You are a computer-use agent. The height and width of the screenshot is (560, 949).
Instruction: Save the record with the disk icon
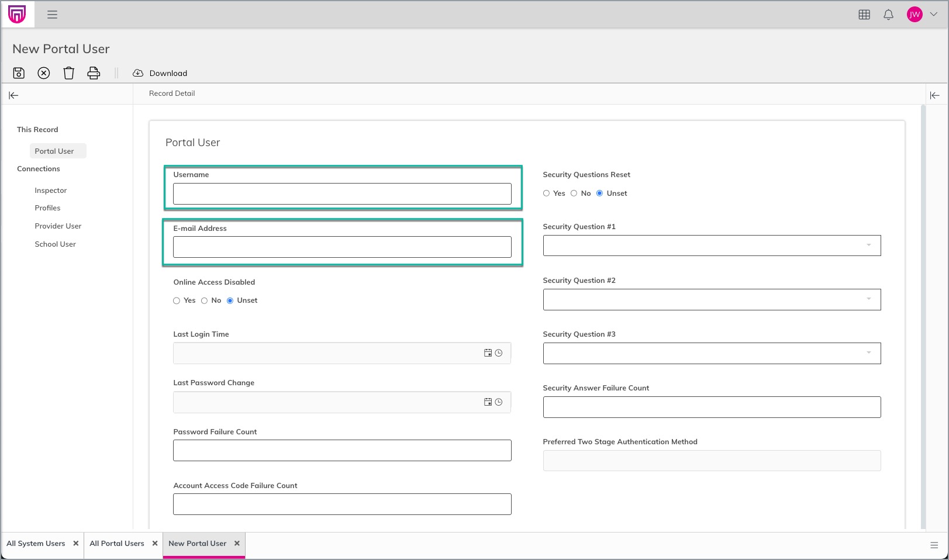tap(19, 73)
